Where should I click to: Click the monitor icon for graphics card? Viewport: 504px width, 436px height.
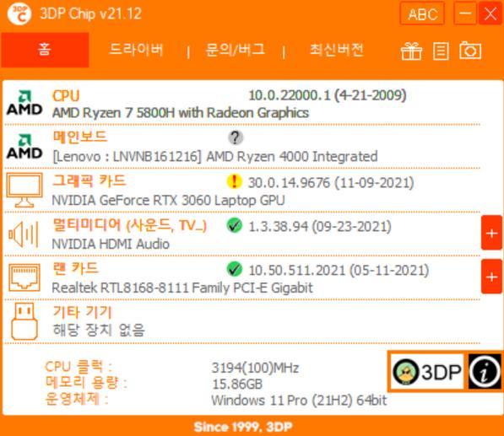click(24, 190)
